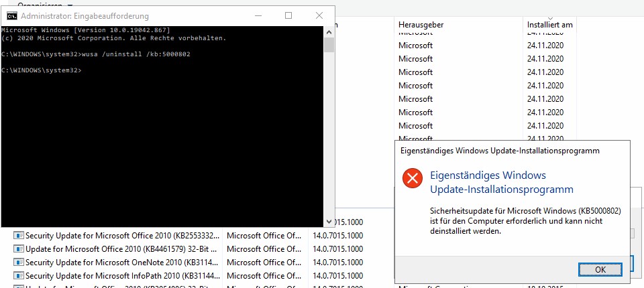The image size is (644, 288).
Task: Click the dialog title bar text Eigenständiges Windows Update-Installationsprogramm
Action: (500, 151)
